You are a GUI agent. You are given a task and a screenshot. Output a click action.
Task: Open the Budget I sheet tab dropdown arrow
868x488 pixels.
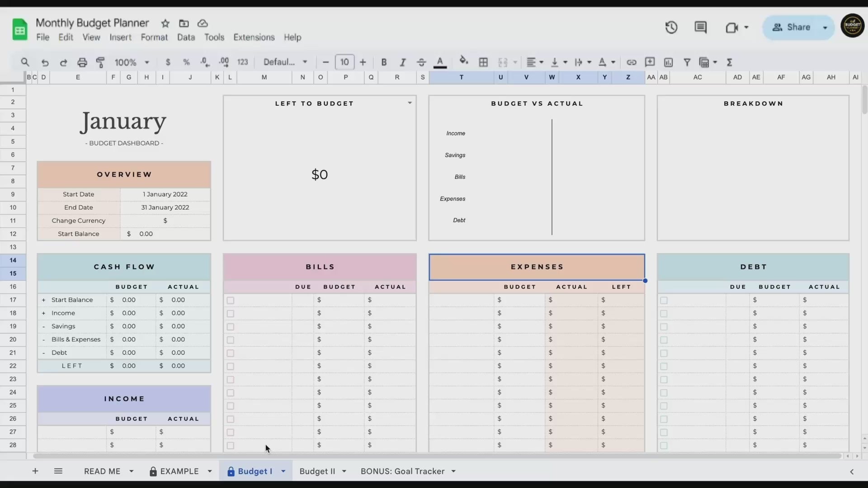pos(283,471)
